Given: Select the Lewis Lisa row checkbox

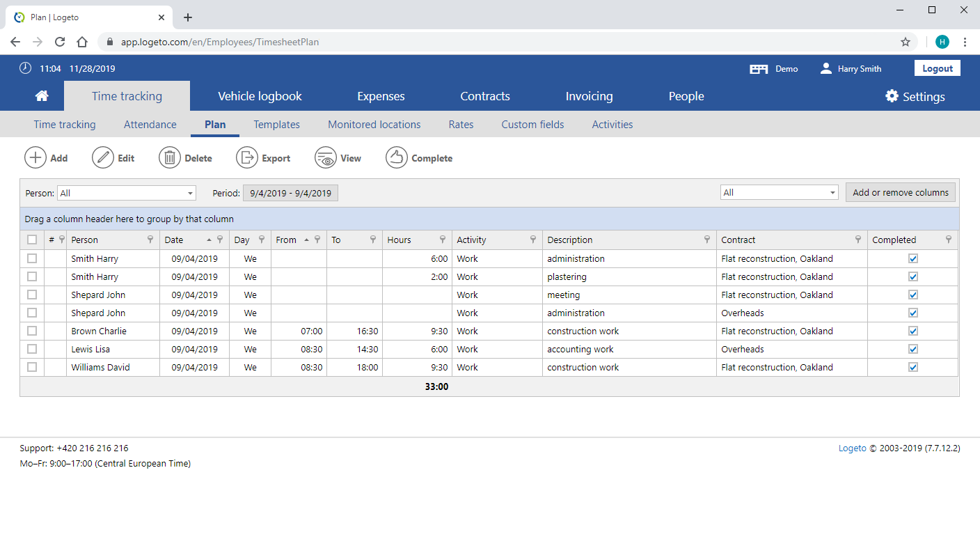Looking at the screenshot, I should click(x=32, y=349).
